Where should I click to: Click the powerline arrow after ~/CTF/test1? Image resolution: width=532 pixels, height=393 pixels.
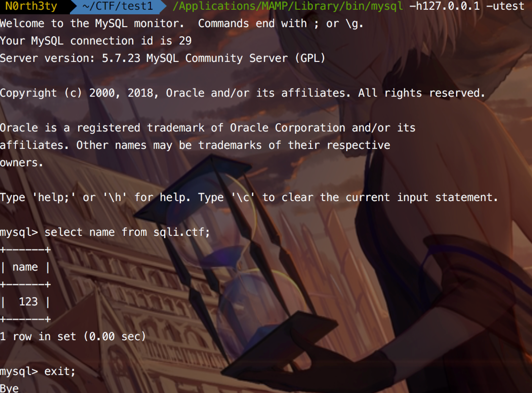[x=163, y=7]
